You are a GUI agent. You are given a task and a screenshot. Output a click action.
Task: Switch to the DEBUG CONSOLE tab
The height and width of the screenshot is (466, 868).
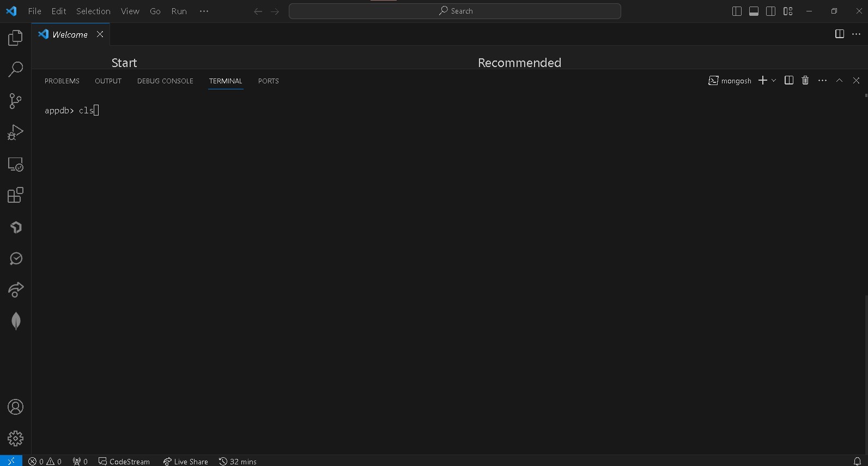165,81
